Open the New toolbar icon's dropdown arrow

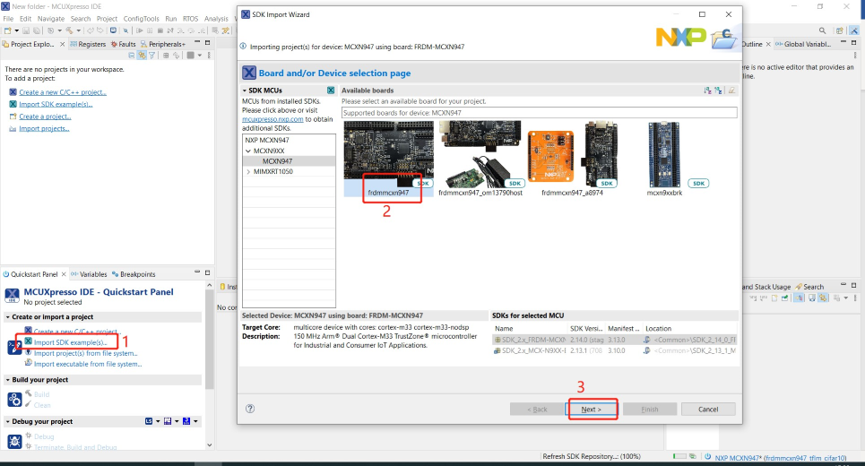coord(17,31)
